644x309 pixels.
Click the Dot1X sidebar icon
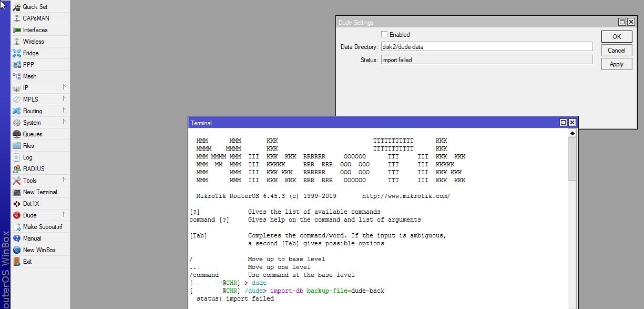tap(17, 204)
